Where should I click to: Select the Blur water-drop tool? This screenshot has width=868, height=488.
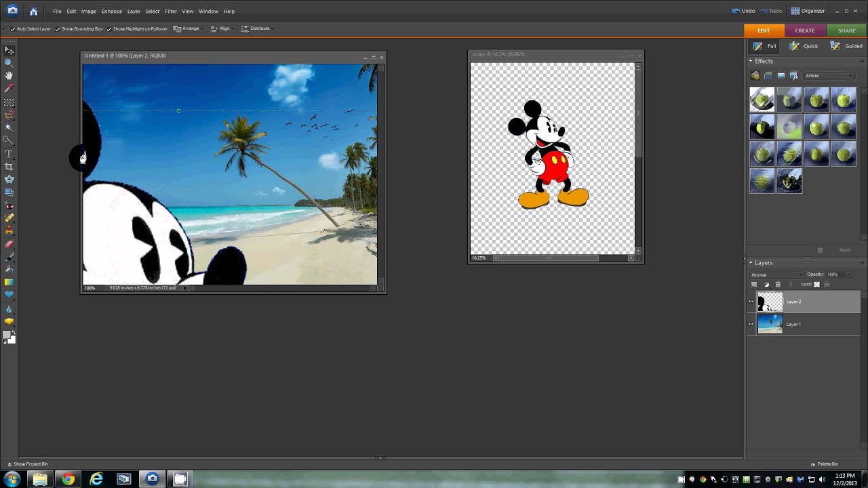9,310
